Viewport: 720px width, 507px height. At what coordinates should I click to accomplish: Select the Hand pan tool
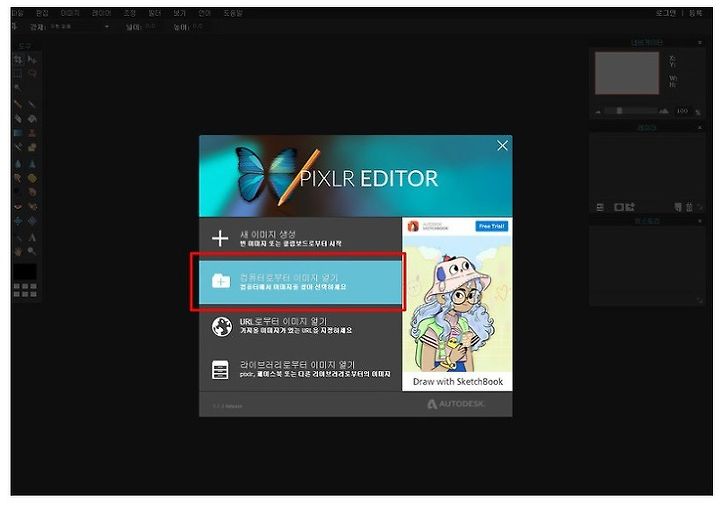18,251
